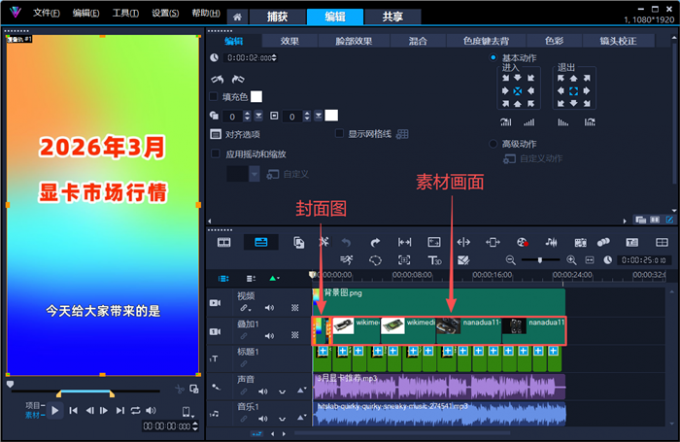Adjust the border width stepper
Image resolution: width=680 pixels, height=442 pixels.
click(307, 116)
